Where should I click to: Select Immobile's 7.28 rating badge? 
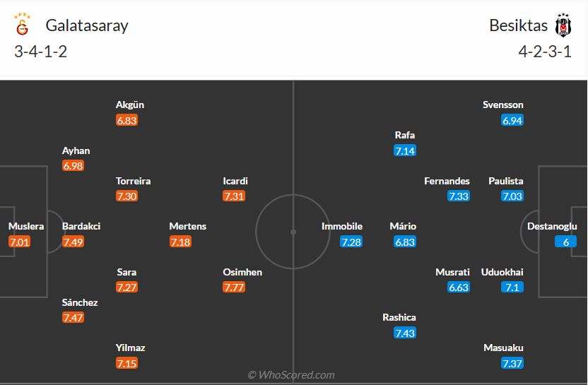tap(351, 242)
